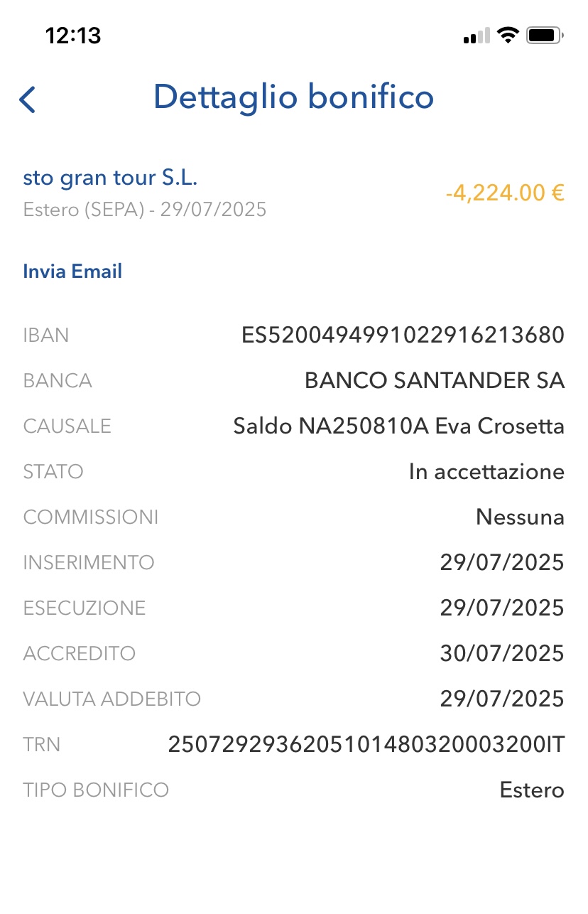
Task: Tap the Accredito date 30/07/2025
Action: point(502,654)
